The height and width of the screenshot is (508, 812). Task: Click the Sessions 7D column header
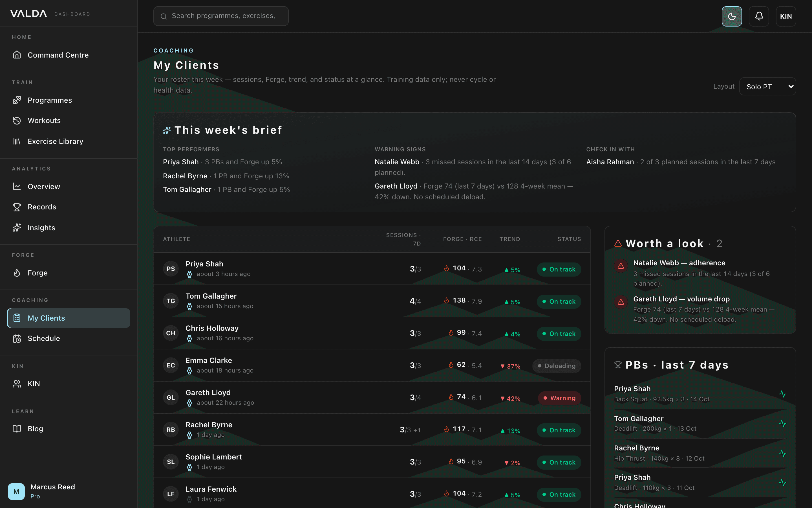(x=403, y=239)
